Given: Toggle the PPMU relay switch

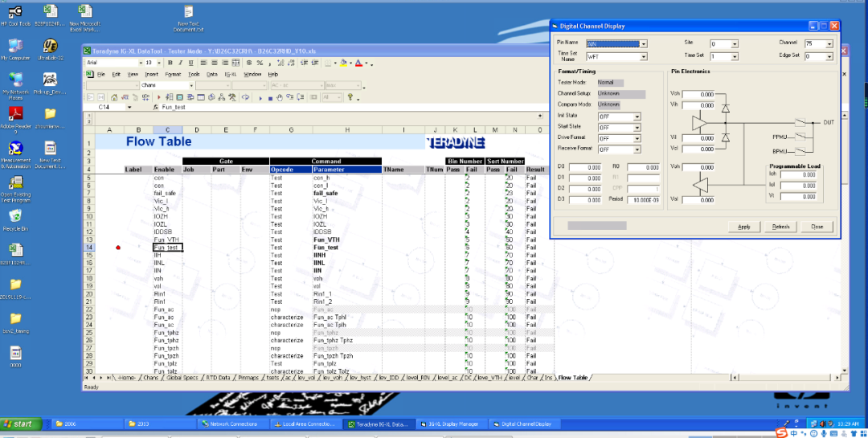Looking at the screenshot, I should point(800,137).
